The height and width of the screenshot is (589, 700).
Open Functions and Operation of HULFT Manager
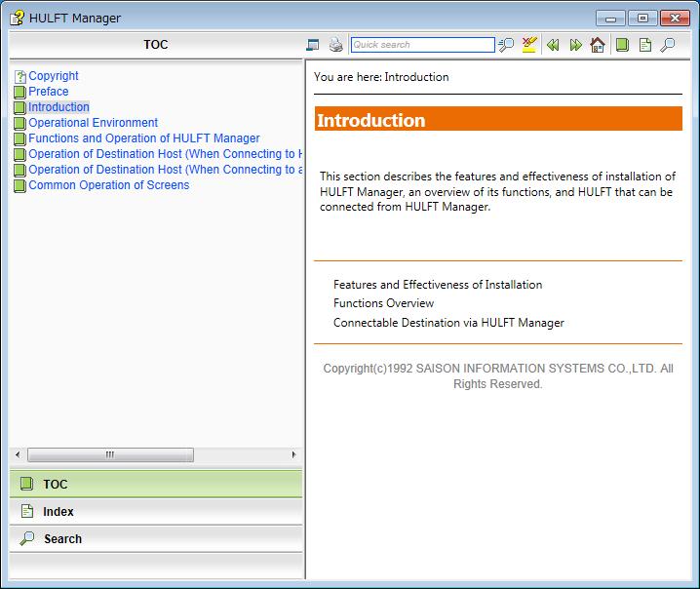pyautogui.click(x=144, y=138)
